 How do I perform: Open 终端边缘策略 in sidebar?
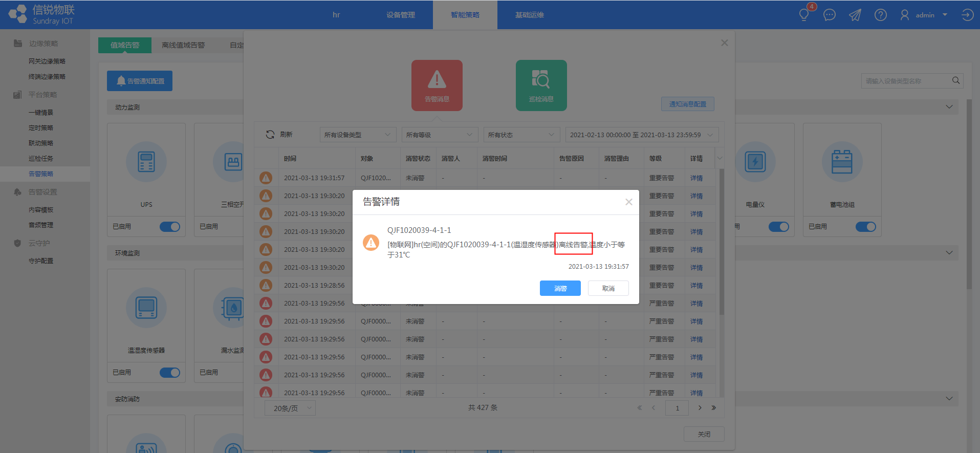coord(47,77)
